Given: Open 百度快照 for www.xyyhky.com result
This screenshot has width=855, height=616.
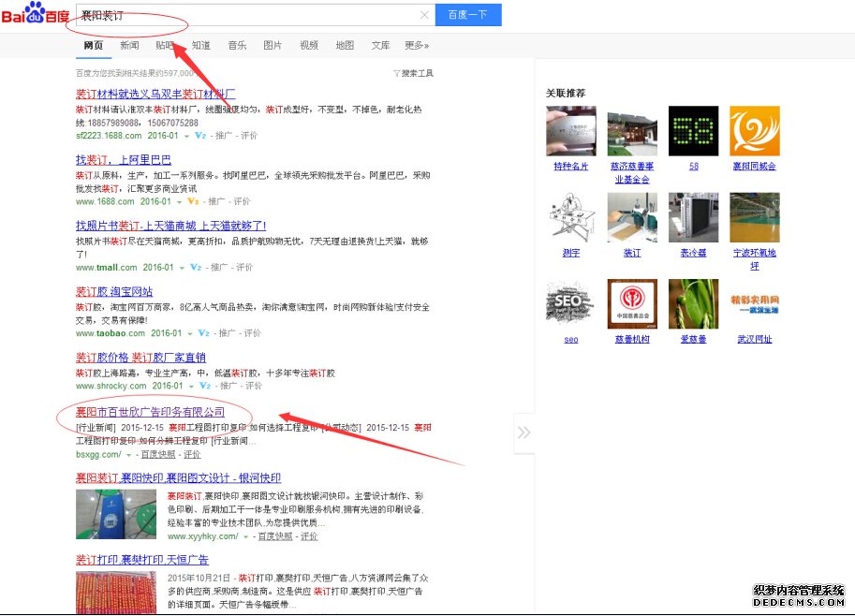Looking at the screenshot, I should [x=275, y=535].
